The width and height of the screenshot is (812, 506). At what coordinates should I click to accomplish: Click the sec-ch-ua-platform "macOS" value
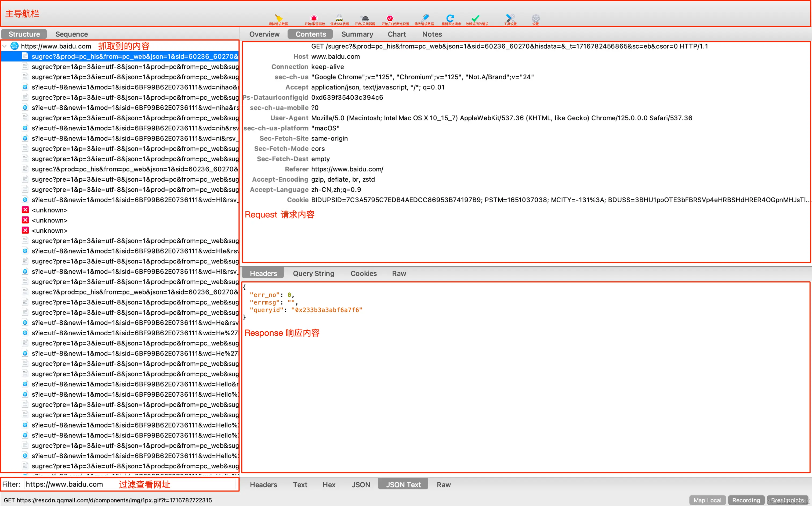[325, 128]
